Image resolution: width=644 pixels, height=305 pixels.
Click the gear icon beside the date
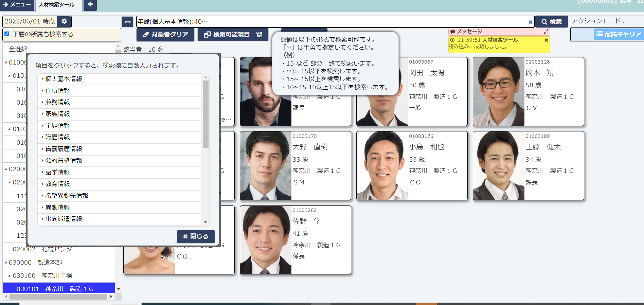64,21
